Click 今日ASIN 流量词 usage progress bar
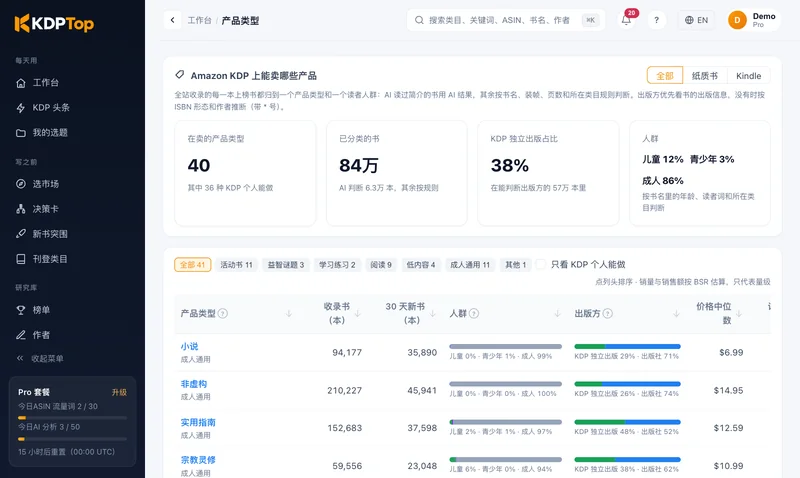 pos(72,418)
